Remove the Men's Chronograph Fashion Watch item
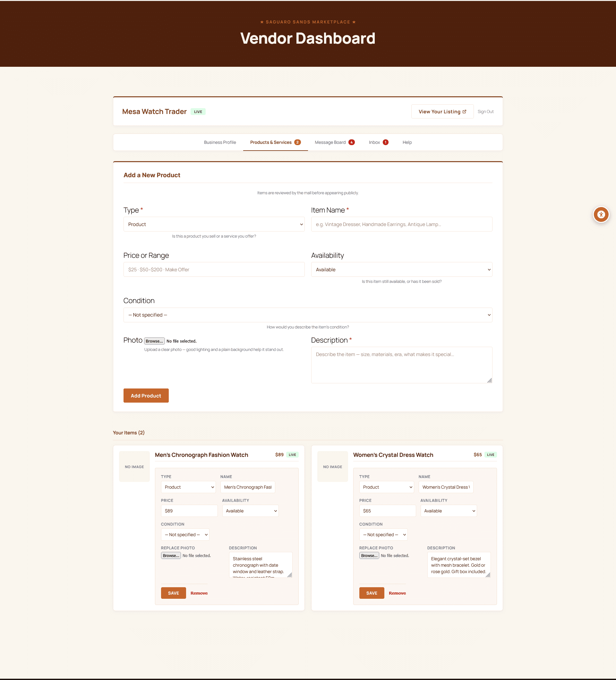 (199, 593)
